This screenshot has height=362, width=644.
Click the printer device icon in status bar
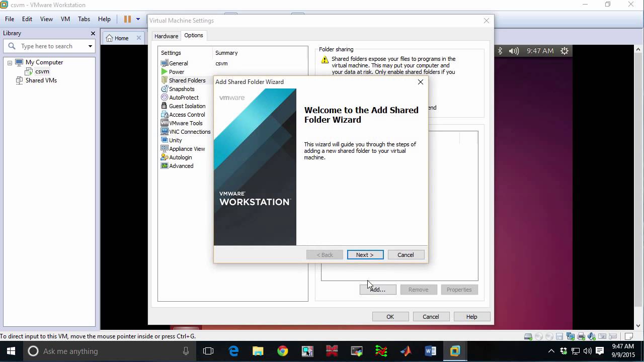click(x=581, y=336)
